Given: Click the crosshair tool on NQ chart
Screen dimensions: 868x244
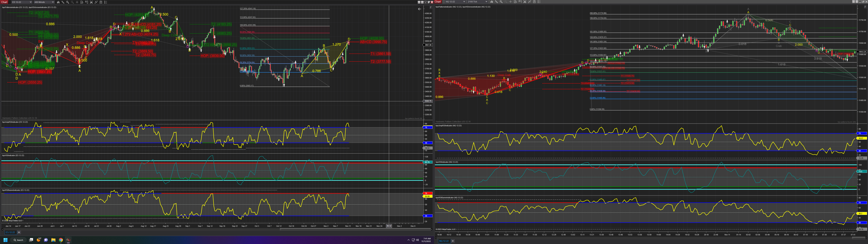Looking at the screenshot, I should pos(510,2).
